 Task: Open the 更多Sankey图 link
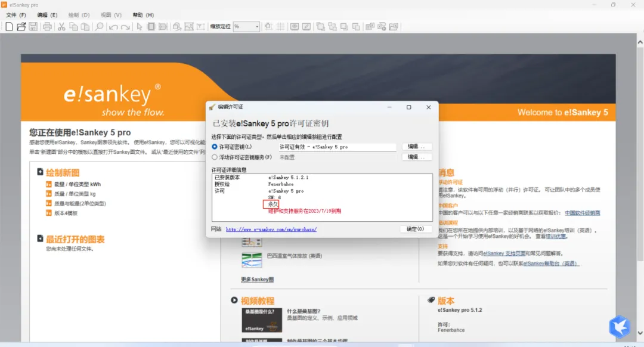(x=257, y=279)
